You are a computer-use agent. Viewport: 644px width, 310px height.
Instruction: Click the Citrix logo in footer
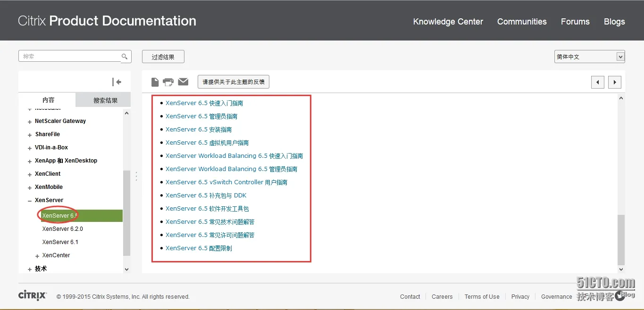point(33,295)
